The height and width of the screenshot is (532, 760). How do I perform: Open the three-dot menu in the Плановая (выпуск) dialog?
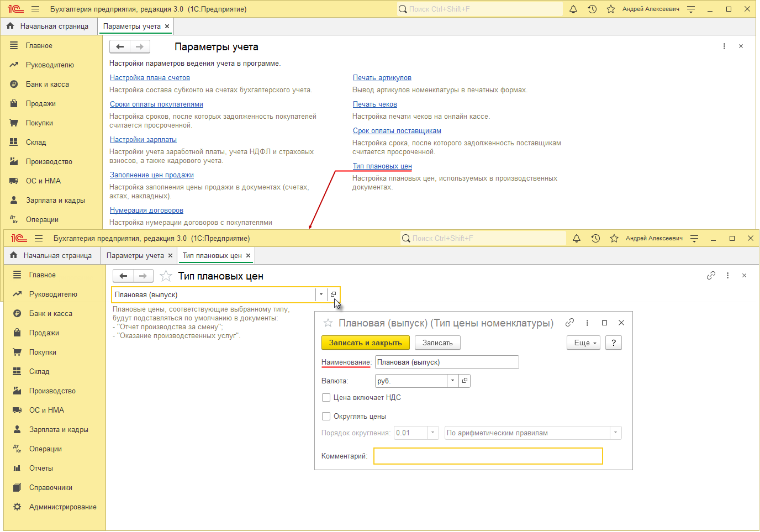(x=587, y=323)
